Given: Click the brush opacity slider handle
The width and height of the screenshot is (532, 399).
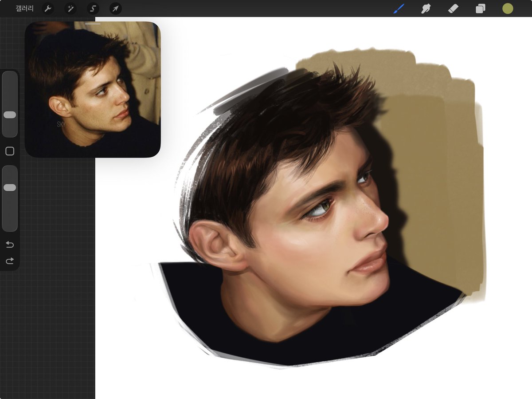Looking at the screenshot, I should pos(10,188).
